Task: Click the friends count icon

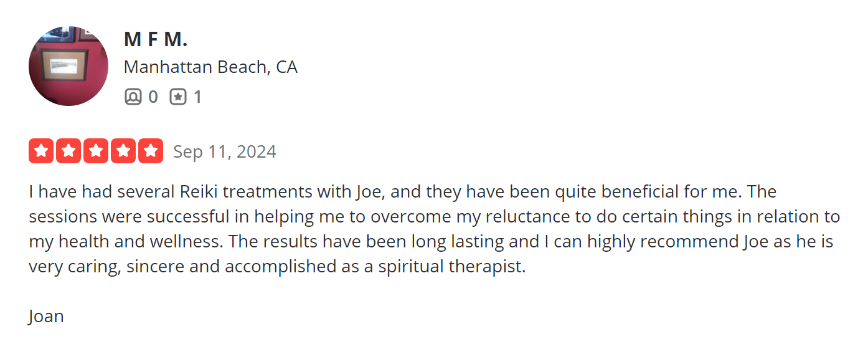Action: (x=133, y=97)
